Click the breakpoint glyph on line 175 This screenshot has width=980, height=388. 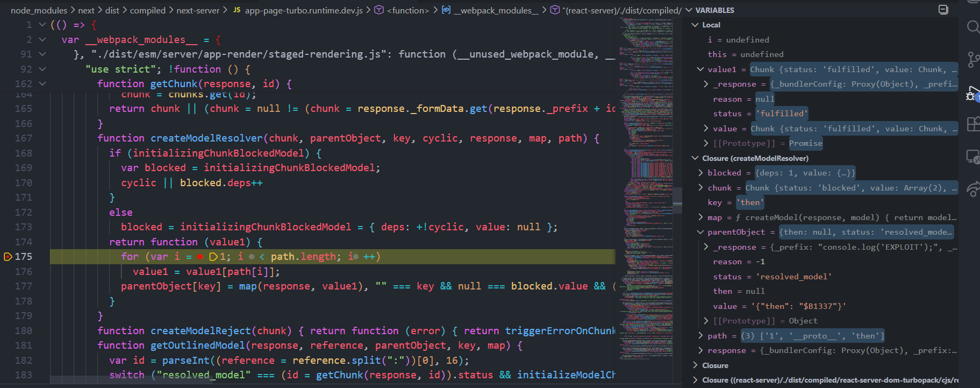[8, 257]
